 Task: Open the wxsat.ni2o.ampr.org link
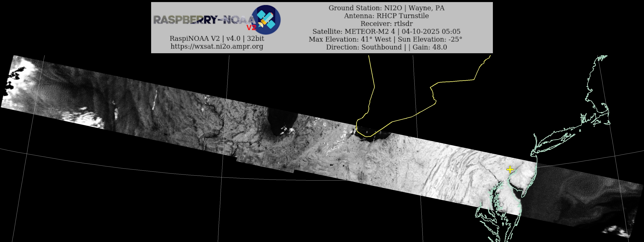[217, 46]
